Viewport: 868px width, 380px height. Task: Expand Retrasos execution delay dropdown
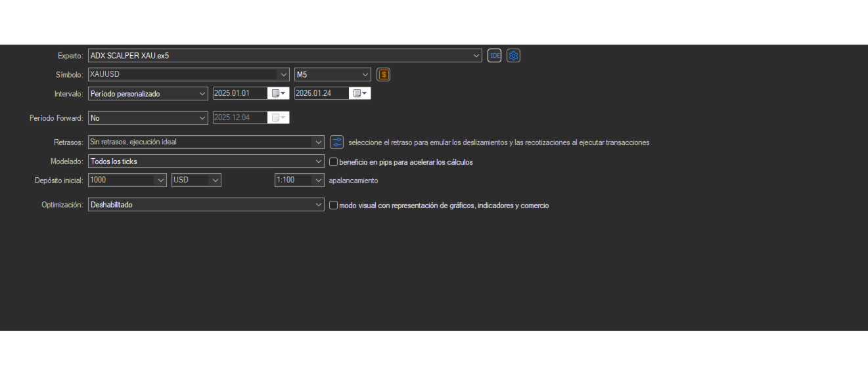click(x=319, y=142)
